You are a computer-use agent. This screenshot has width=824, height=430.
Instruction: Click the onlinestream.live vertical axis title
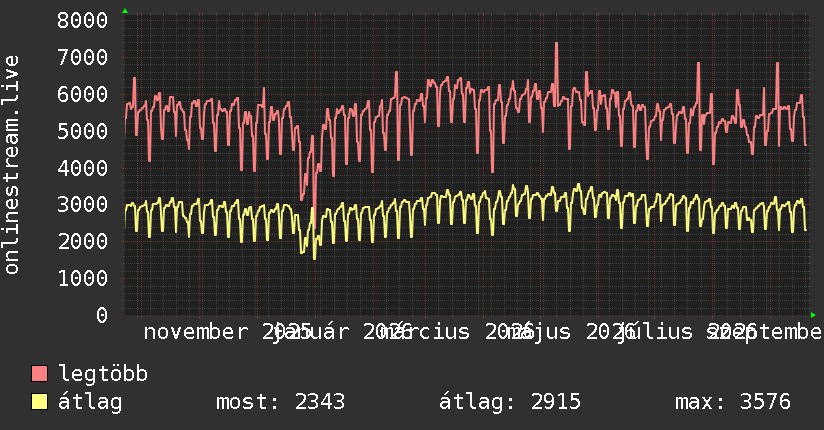11,165
